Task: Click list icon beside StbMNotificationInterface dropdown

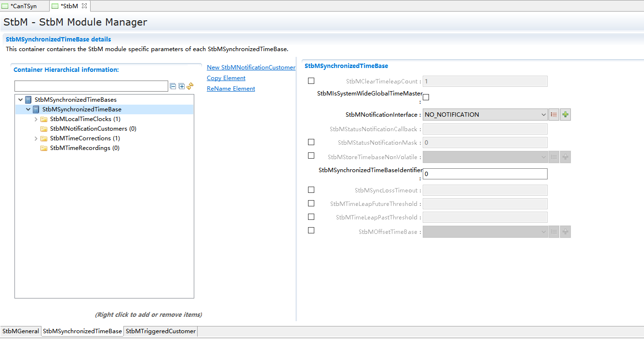Action: pos(554,115)
